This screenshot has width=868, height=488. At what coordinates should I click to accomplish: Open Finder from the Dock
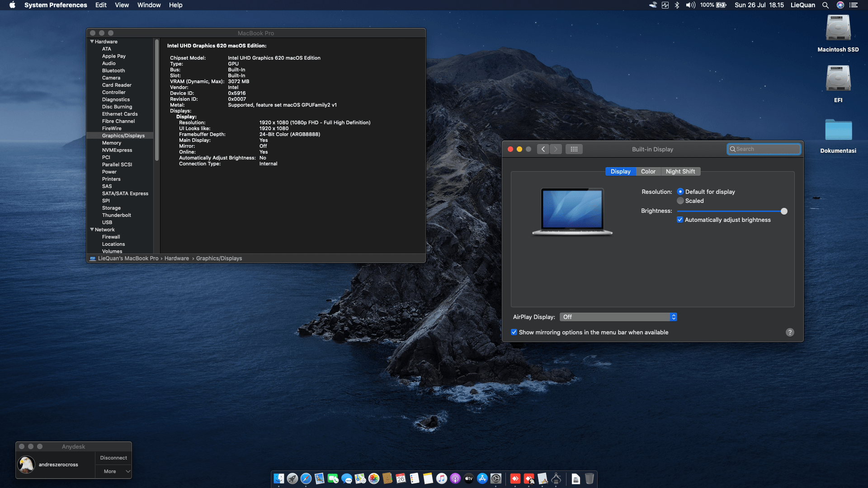tap(279, 479)
